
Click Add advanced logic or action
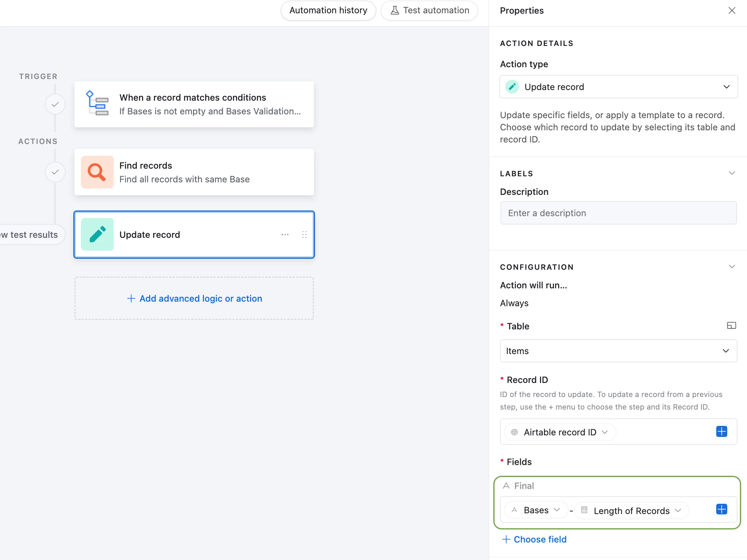coord(194,299)
